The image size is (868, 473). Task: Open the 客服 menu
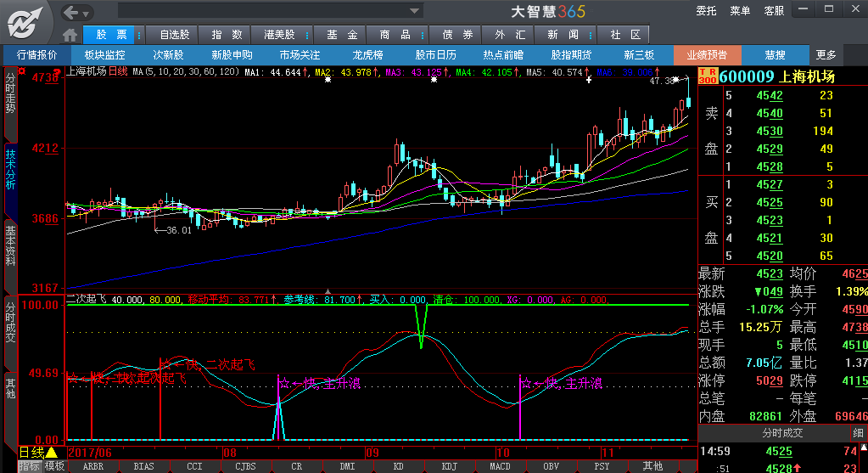773,11
